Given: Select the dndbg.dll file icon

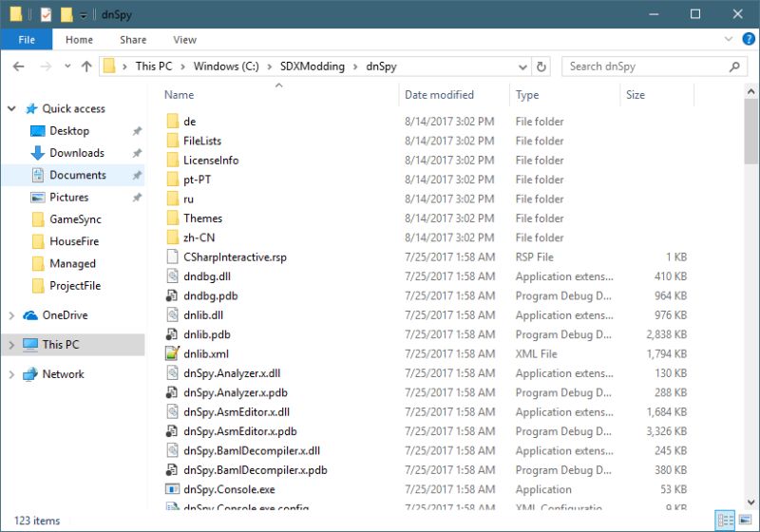Looking at the screenshot, I should [x=172, y=276].
